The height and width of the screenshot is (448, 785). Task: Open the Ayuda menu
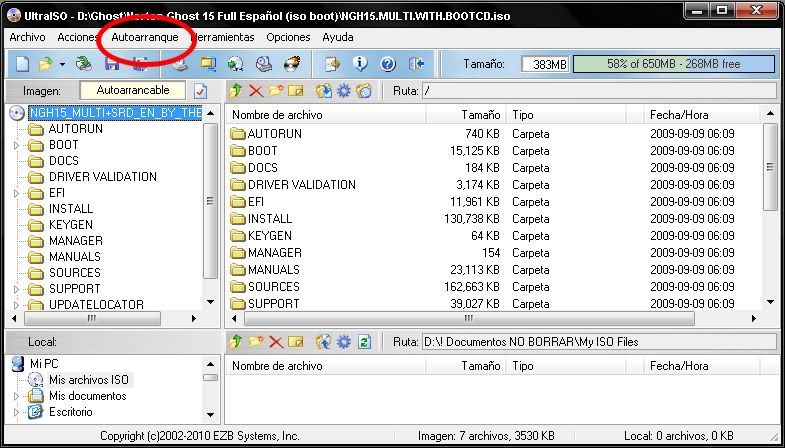click(x=338, y=37)
